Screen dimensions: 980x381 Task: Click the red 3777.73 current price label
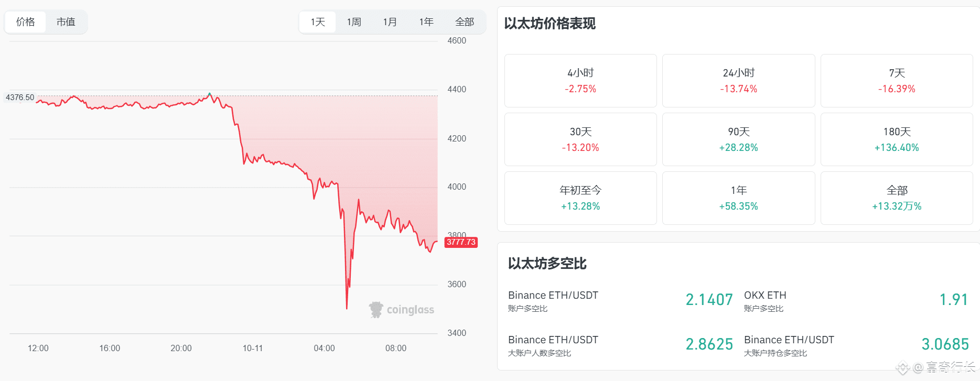click(x=461, y=242)
